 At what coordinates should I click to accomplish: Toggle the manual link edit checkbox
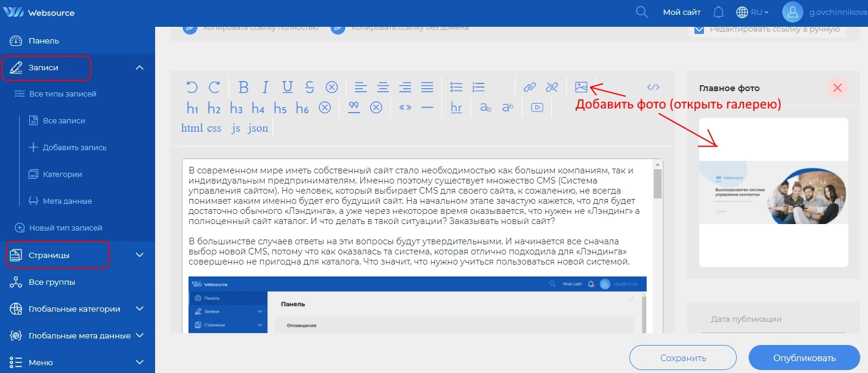point(699,29)
